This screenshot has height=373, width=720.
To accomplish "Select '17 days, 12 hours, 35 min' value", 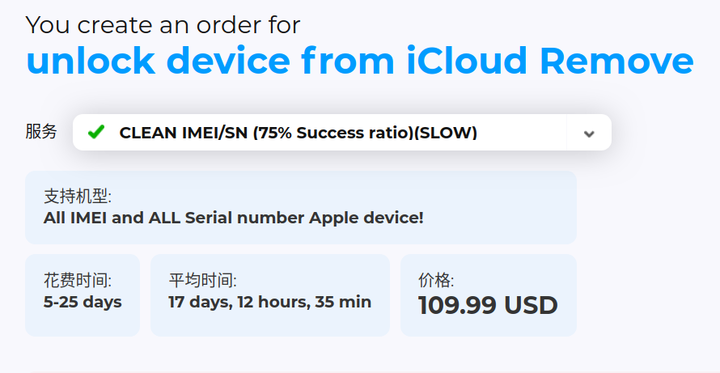I will click(x=270, y=302).
